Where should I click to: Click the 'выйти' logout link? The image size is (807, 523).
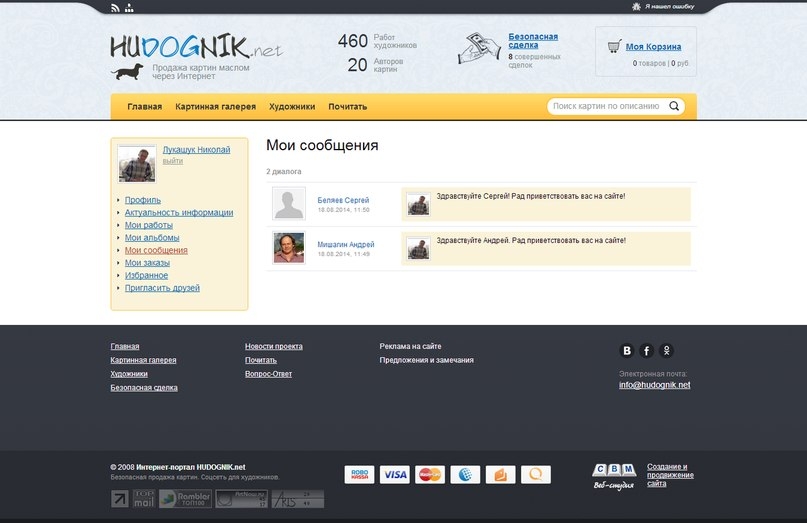point(172,161)
